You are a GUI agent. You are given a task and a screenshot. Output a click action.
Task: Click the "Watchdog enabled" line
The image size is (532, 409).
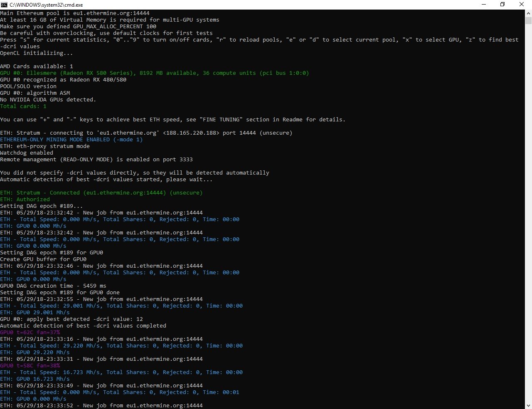pos(27,153)
